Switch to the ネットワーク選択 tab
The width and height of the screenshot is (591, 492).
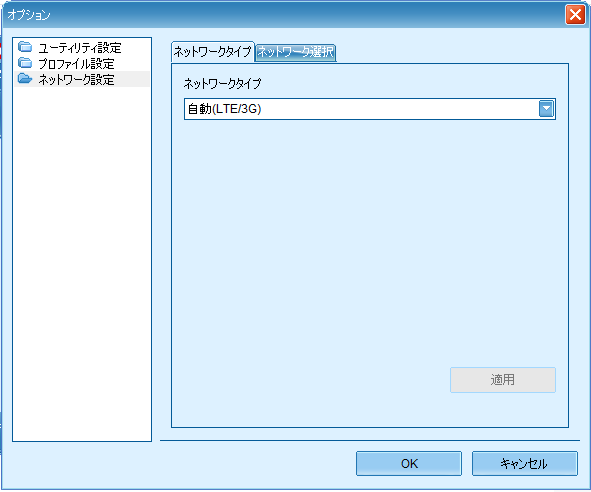click(x=296, y=52)
